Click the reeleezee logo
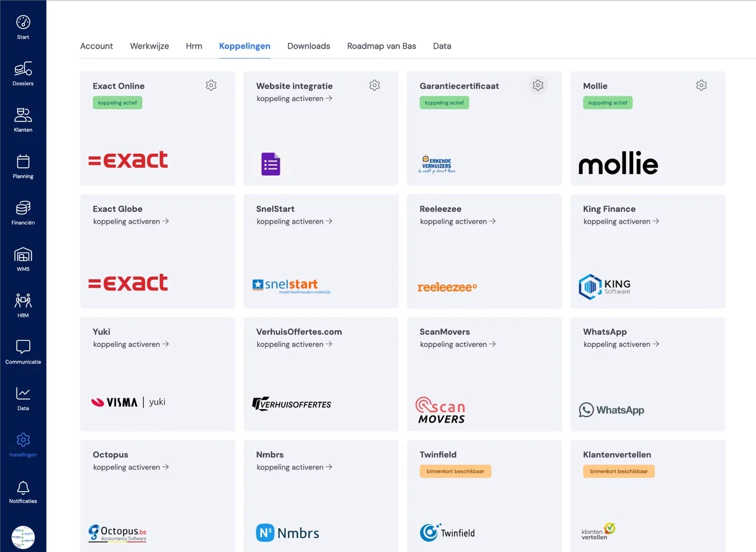The image size is (756, 552). tap(447, 287)
